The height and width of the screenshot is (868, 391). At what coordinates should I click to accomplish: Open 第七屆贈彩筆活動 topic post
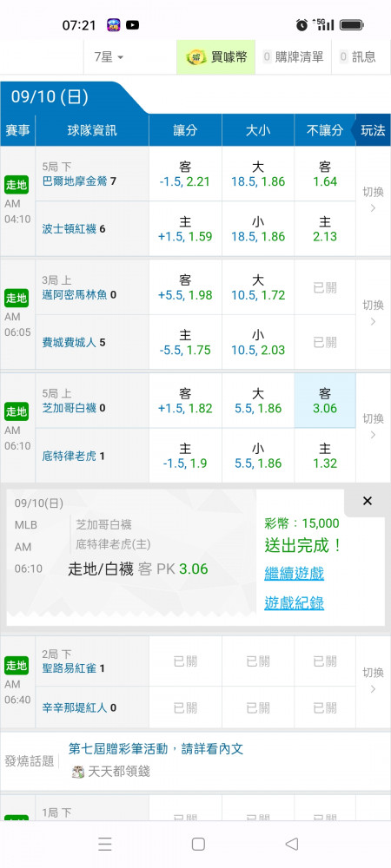[156, 749]
